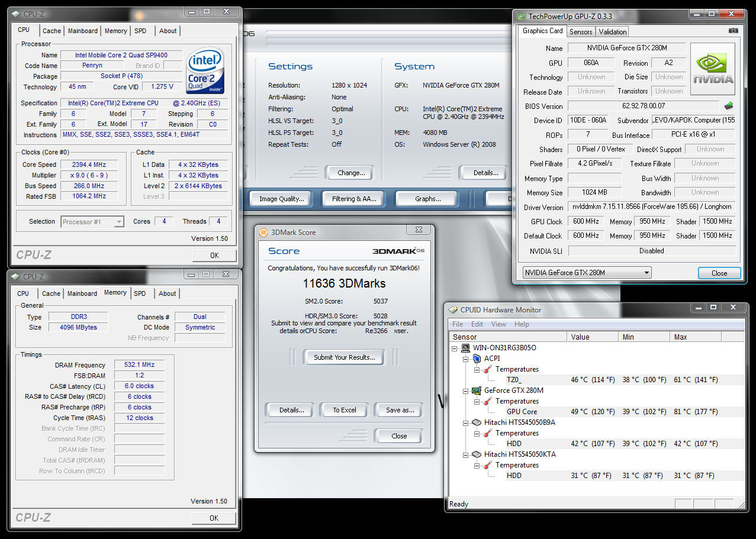The width and height of the screenshot is (756, 539).
Task: Click the GPU-Z Name field NVIDIA GeForce GTX 280M
Action: point(627,48)
